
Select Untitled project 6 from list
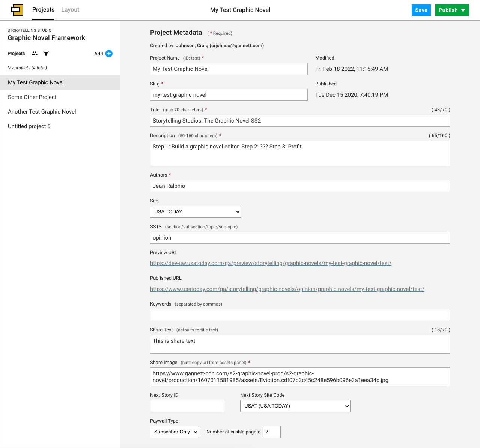coord(29,126)
